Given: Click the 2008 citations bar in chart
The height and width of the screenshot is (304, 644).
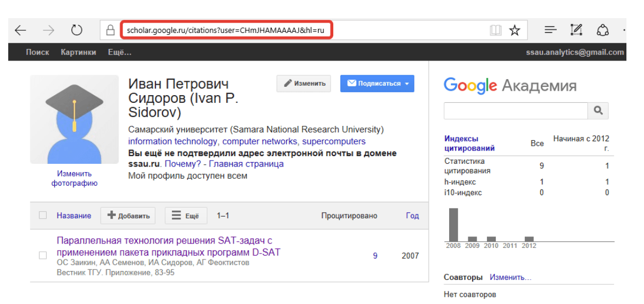Looking at the screenshot, I should (453, 225).
